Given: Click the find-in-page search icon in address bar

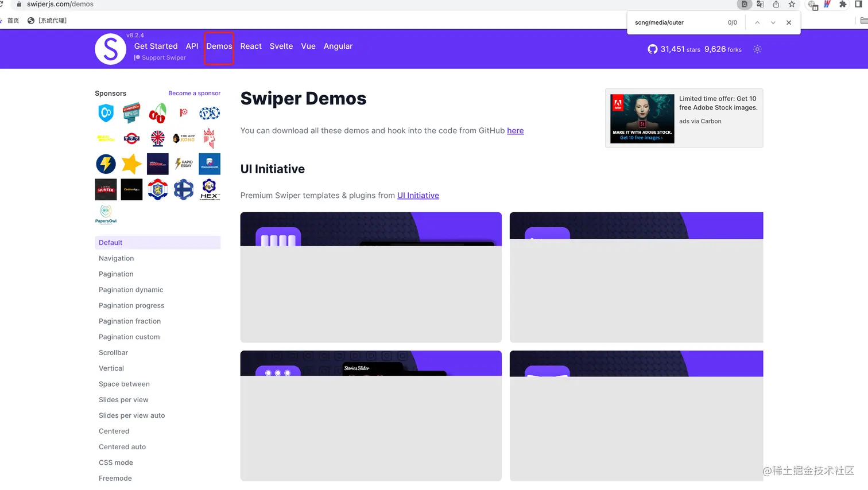Looking at the screenshot, I should pyautogui.click(x=745, y=4).
